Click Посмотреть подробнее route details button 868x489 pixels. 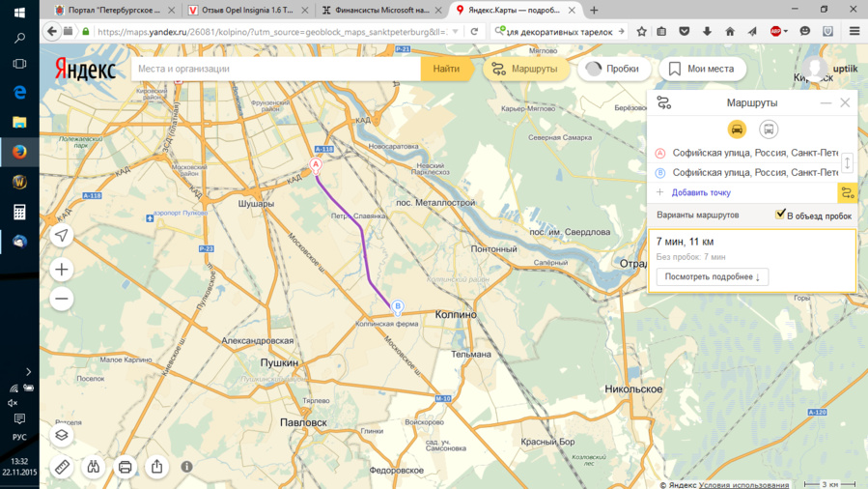[713, 276]
